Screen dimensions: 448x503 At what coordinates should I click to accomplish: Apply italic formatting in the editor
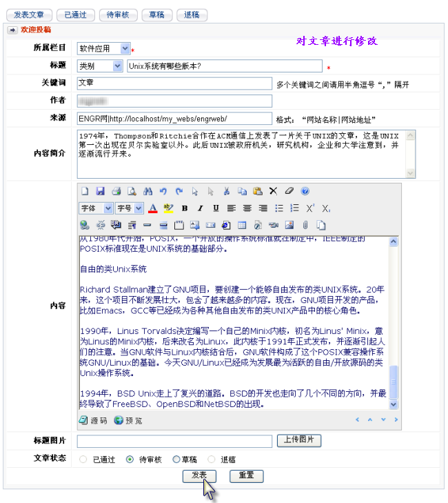pos(201,208)
